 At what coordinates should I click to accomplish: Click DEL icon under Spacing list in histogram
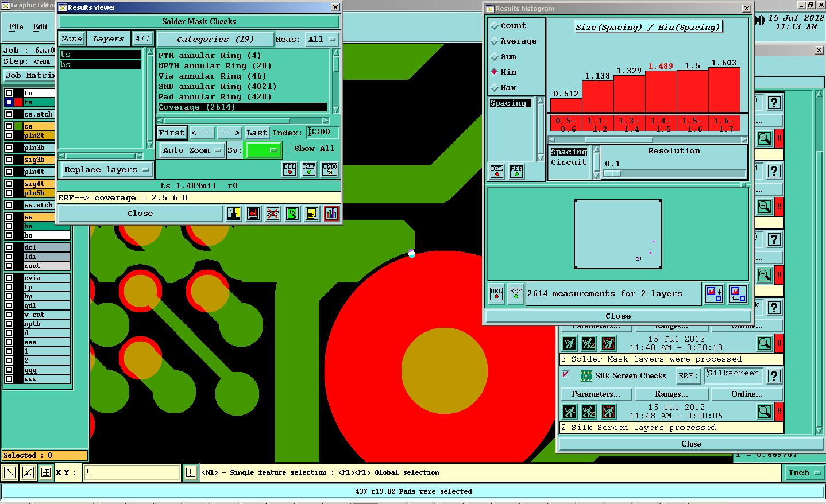497,171
